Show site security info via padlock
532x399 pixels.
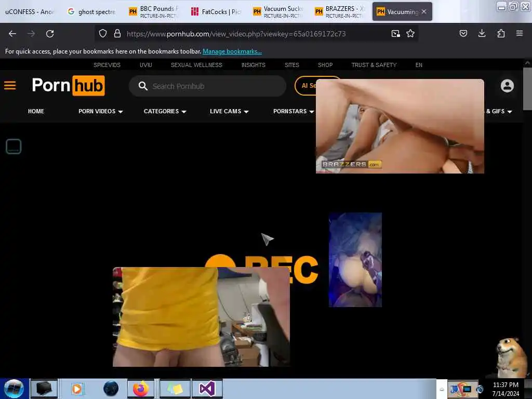tap(117, 34)
